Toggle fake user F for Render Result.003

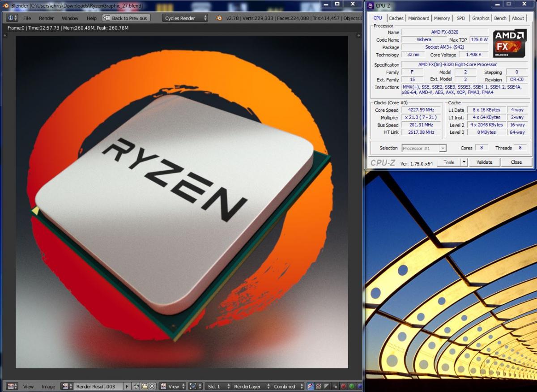(127, 386)
